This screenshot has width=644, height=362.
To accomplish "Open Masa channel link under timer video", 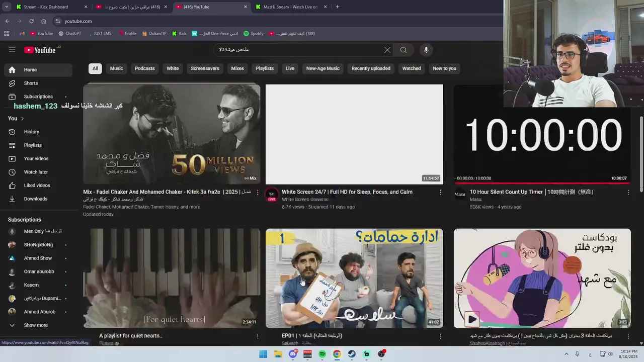I will point(475,200).
